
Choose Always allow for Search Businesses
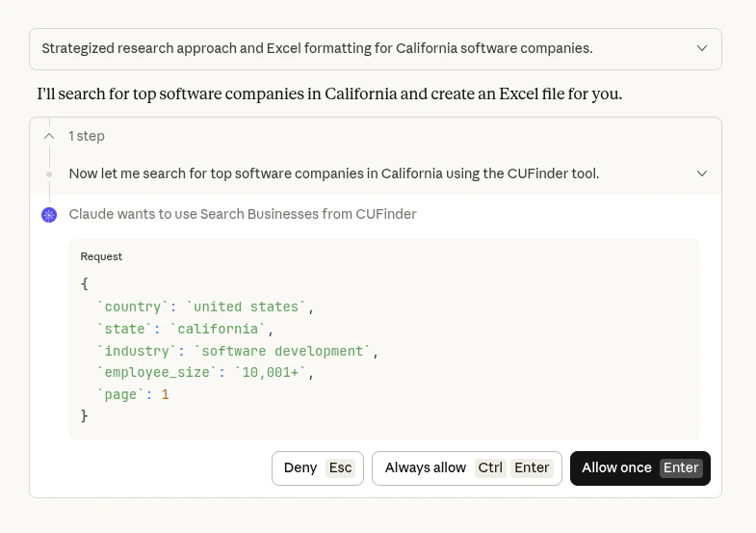point(467,467)
